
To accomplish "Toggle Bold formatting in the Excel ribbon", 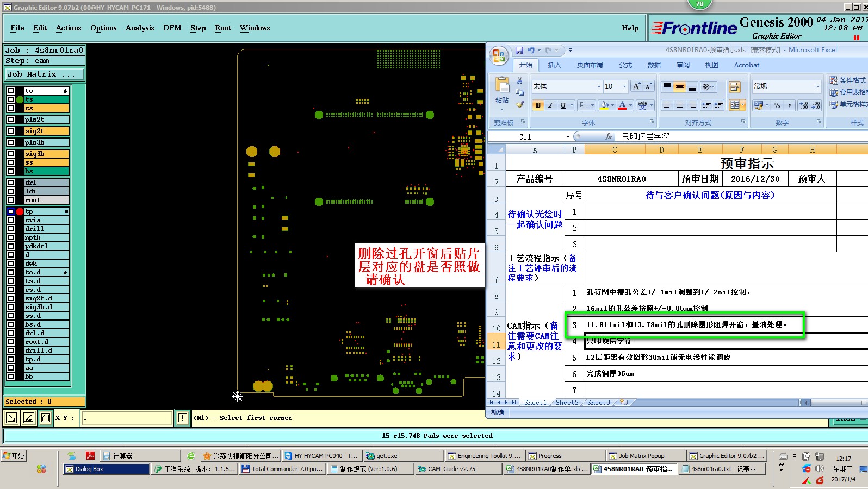I will click(x=538, y=105).
